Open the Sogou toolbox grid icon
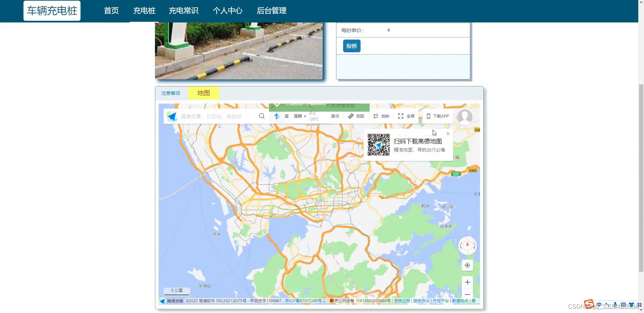644x313 pixels. point(639,305)
